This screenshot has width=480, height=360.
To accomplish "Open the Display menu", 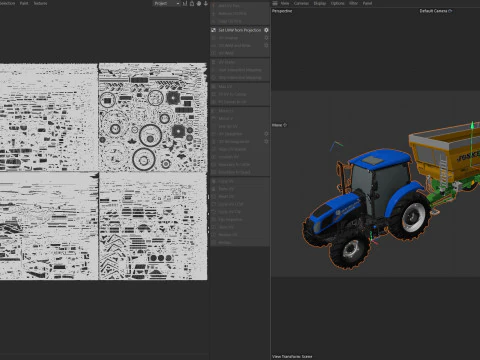I will tap(320, 3).
